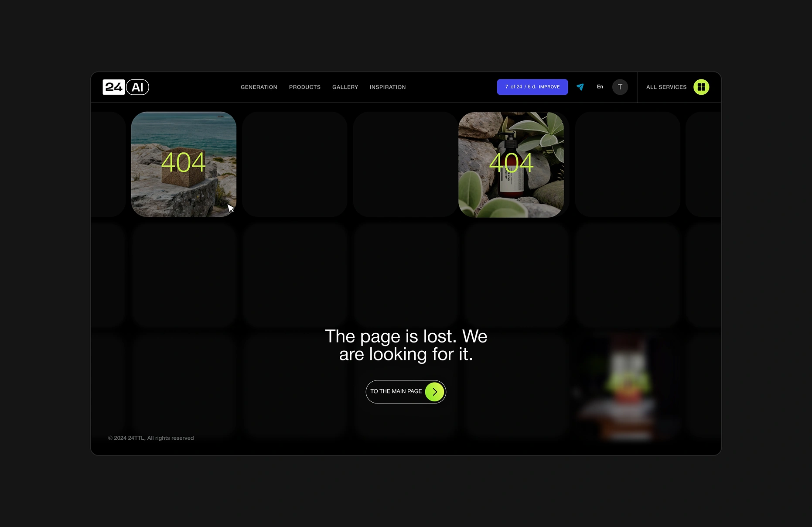Click the AI pill logo
The image size is (812, 527).
coord(137,87)
